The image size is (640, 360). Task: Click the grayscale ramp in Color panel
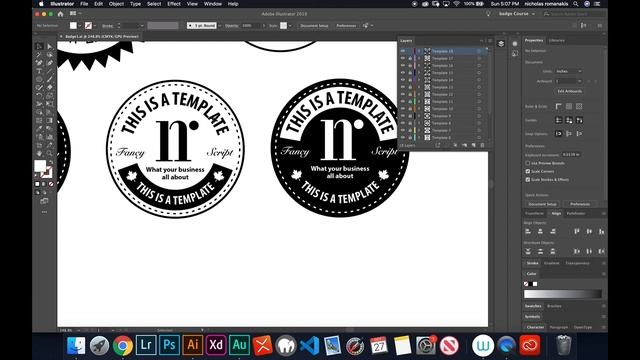coord(563,293)
